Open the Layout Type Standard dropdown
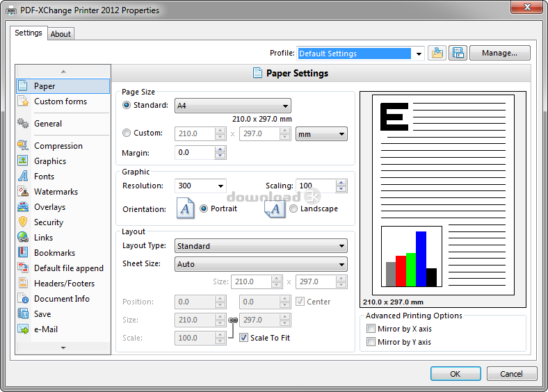 click(261, 246)
